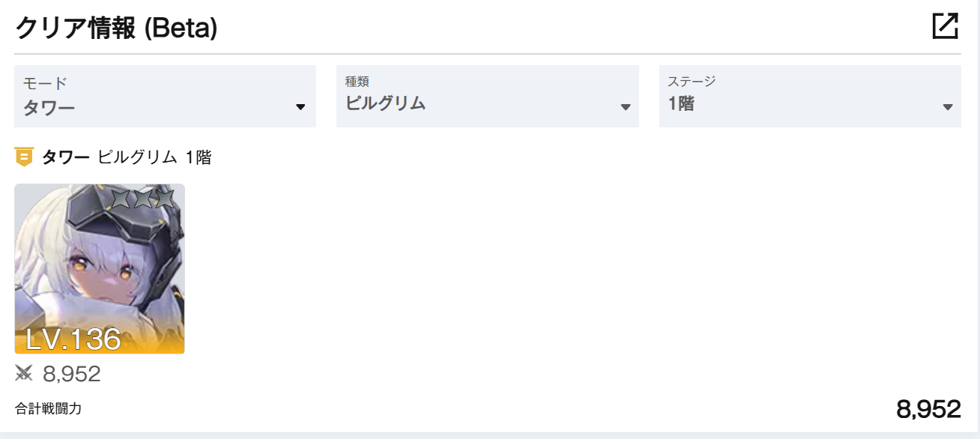The height and width of the screenshot is (439, 980).
Task: Click the yellow bookmark badge icon beside タワー
Action: tap(24, 157)
